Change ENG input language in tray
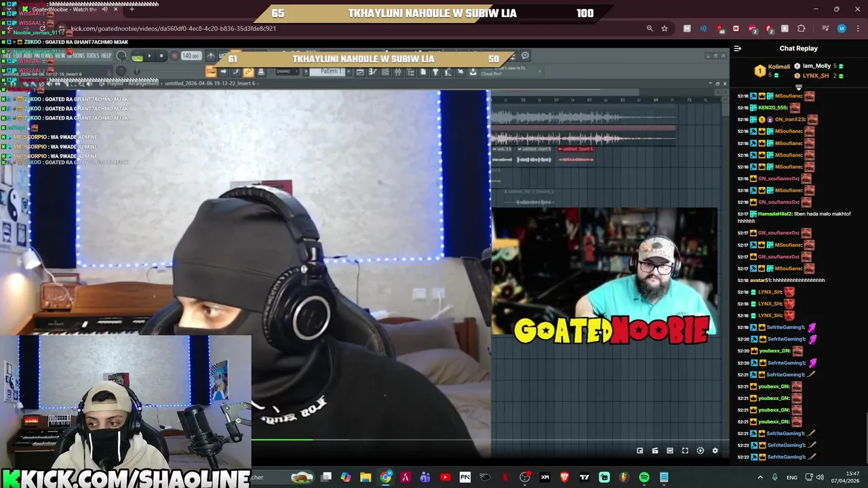This screenshot has width=868, height=488. tap(791, 478)
